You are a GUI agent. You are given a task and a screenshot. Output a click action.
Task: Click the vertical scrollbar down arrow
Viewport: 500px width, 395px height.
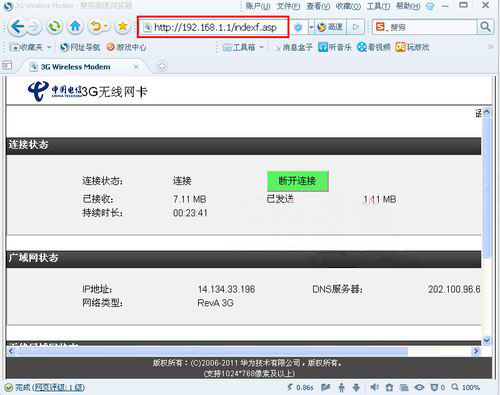tap(487, 340)
